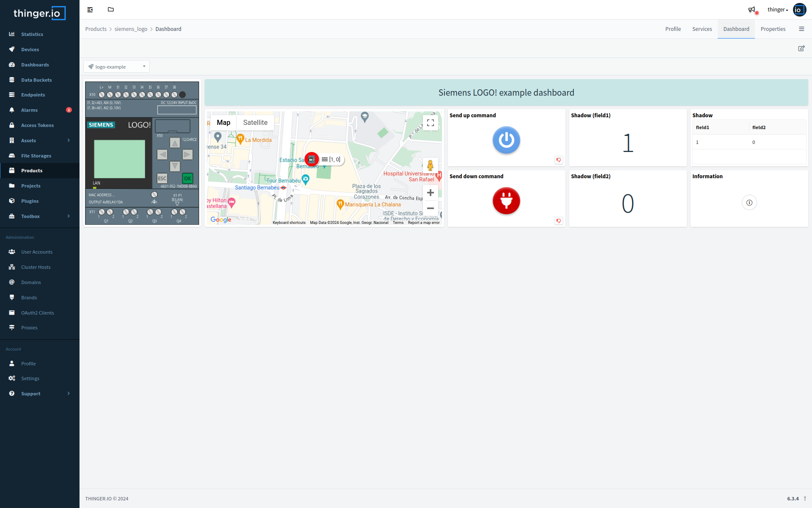812x508 pixels.
Task: Open the logo-example device dropdown
Action: pos(116,66)
